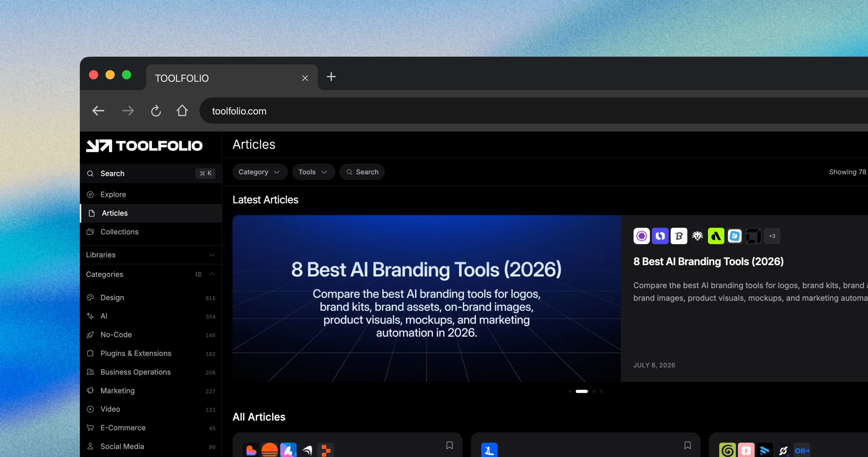
Task: Click the browser back arrow
Action: [x=98, y=111]
